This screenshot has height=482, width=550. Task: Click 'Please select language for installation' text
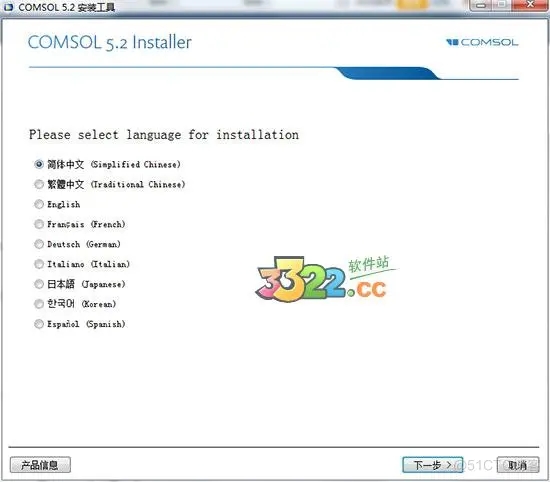164,135
